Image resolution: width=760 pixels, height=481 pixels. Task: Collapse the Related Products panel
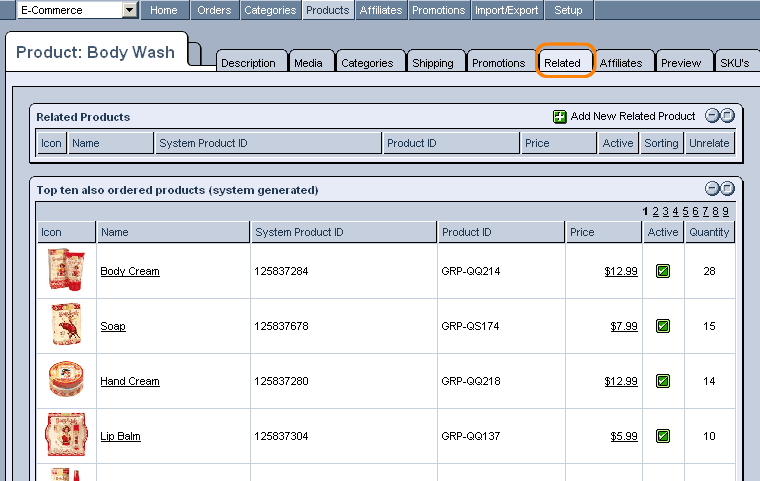click(x=713, y=116)
